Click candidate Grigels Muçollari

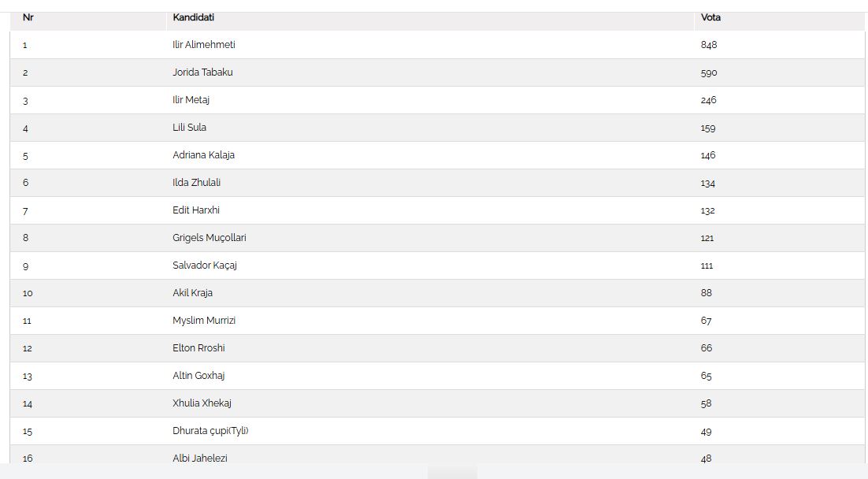pos(209,238)
